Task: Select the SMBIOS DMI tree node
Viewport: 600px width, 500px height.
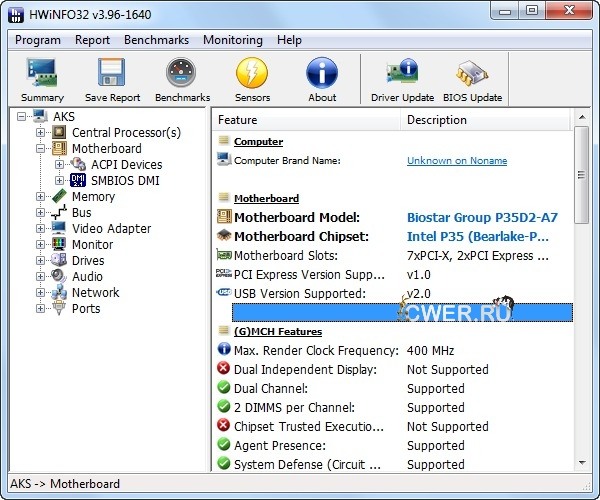Action: (x=125, y=181)
